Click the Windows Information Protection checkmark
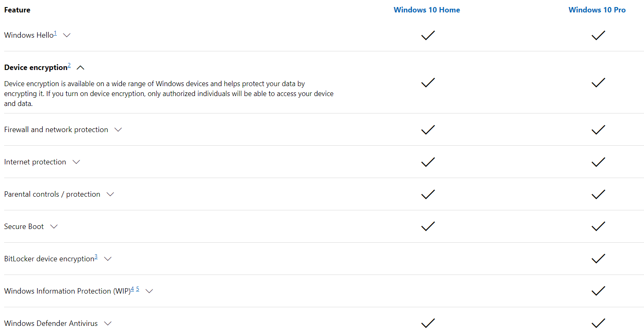 (598, 291)
